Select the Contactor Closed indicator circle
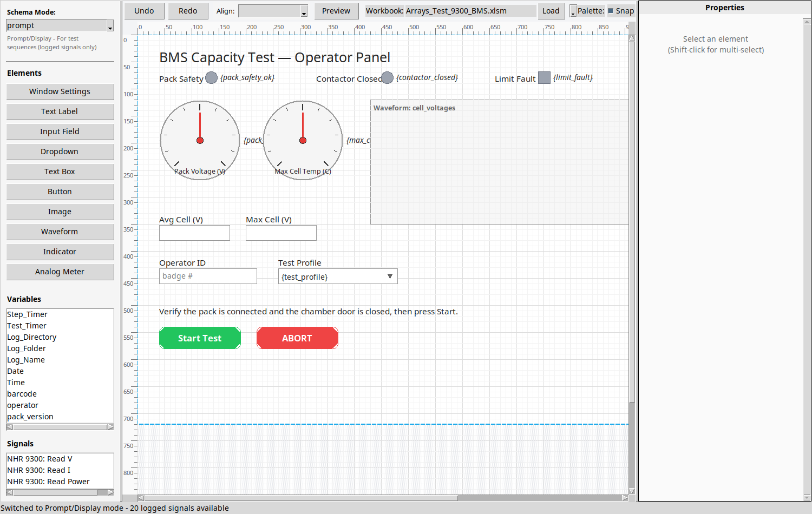The height and width of the screenshot is (514, 812). (387, 78)
